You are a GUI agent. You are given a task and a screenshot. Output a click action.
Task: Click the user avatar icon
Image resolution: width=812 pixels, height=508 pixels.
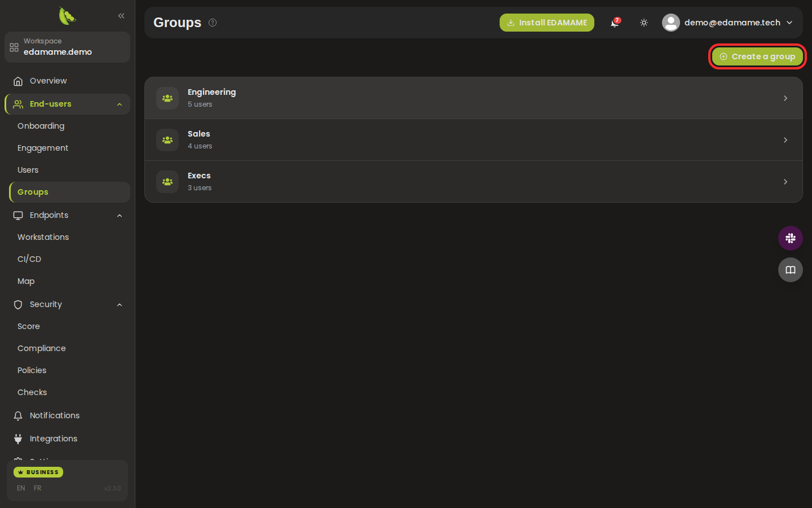671,23
